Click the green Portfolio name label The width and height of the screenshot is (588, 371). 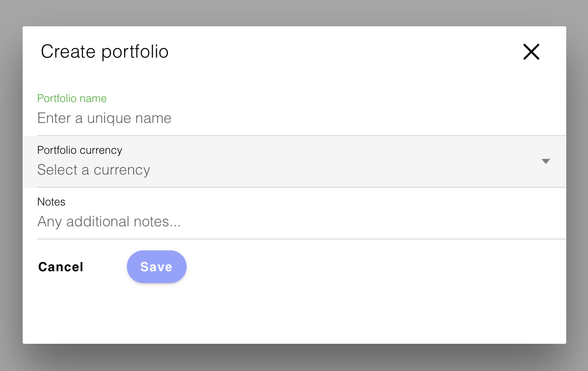[x=72, y=98]
